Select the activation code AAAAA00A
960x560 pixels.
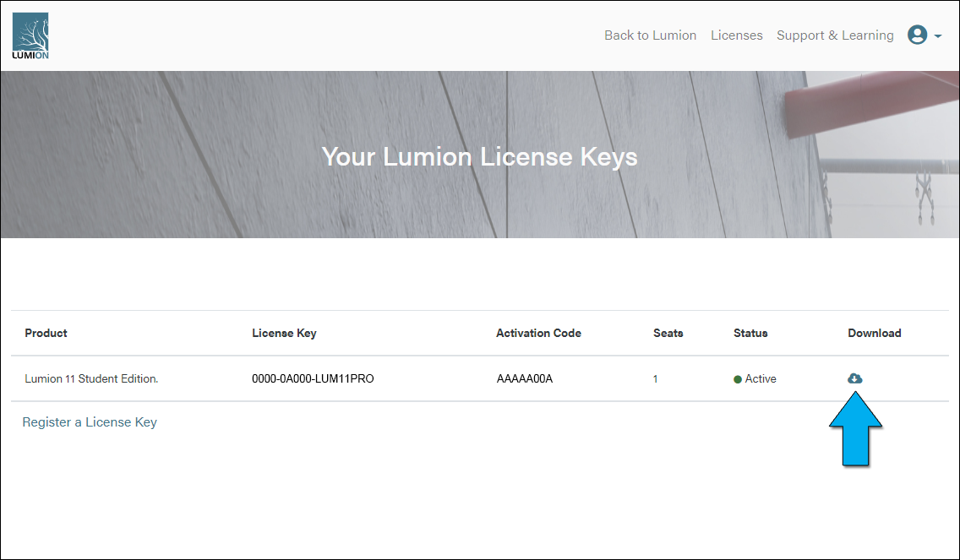coord(525,379)
